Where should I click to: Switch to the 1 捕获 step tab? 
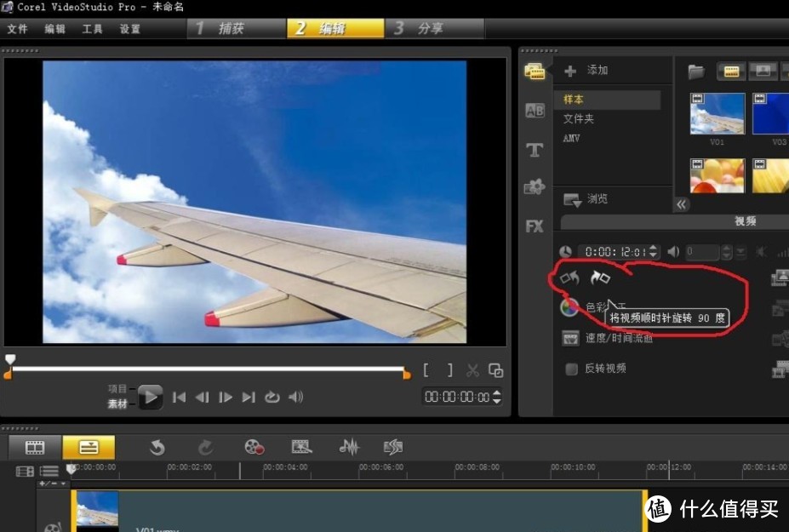click(x=237, y=28)
